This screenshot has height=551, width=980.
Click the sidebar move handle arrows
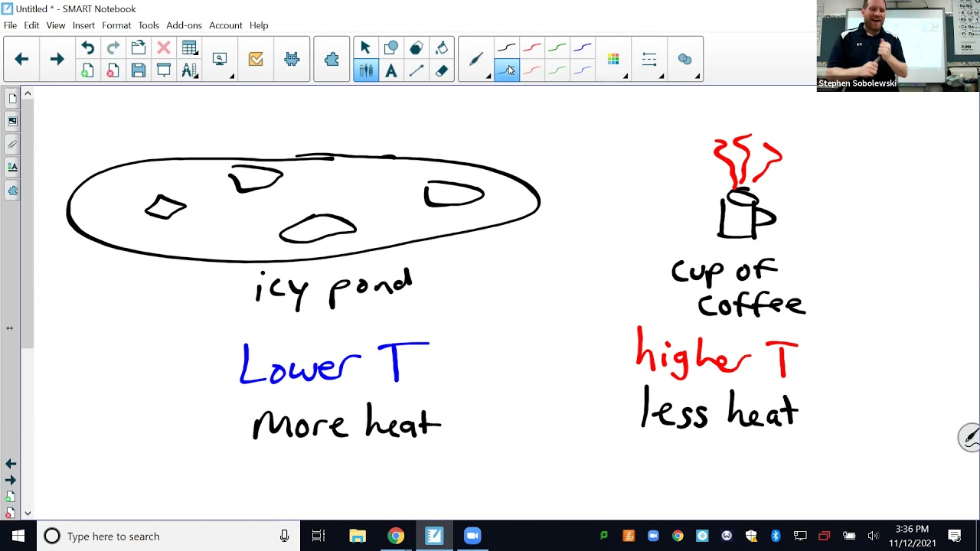point(9,328)
